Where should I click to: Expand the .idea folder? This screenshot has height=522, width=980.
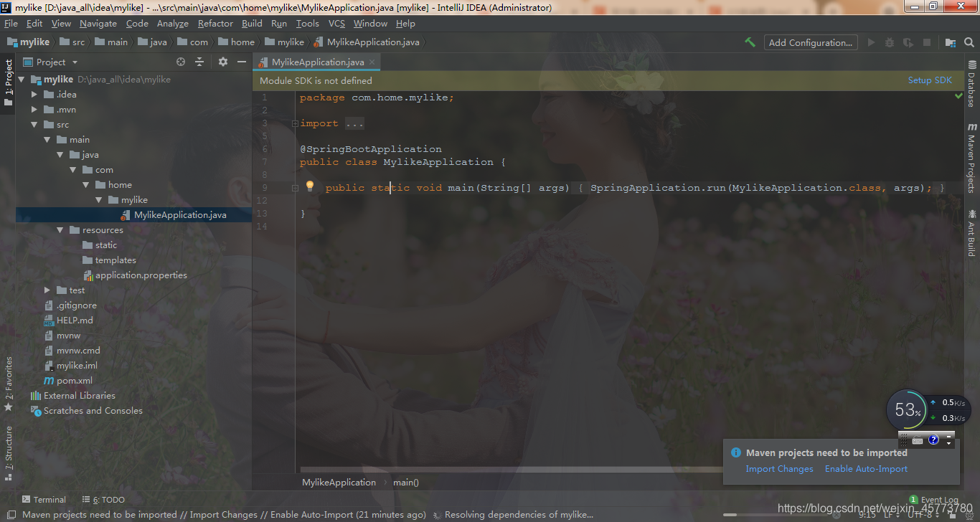pos(34,94)
